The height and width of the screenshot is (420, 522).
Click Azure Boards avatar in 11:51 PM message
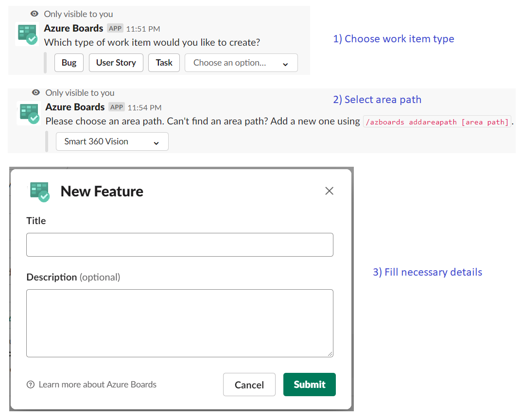[x=27, y=34]
